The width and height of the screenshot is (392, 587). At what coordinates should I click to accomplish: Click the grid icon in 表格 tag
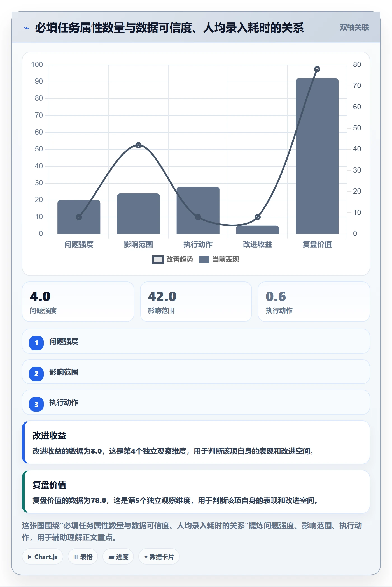tap(76, 557)
